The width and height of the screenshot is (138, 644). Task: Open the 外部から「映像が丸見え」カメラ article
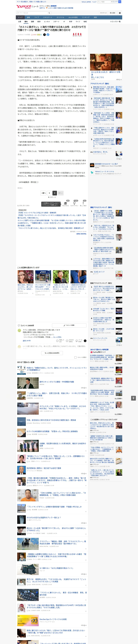point(57,369)
